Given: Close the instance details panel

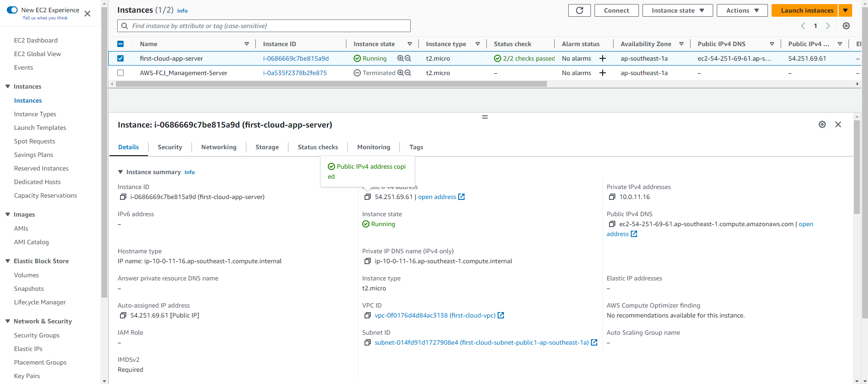Looking at the screenshot, I should click(x=838, y=124).
